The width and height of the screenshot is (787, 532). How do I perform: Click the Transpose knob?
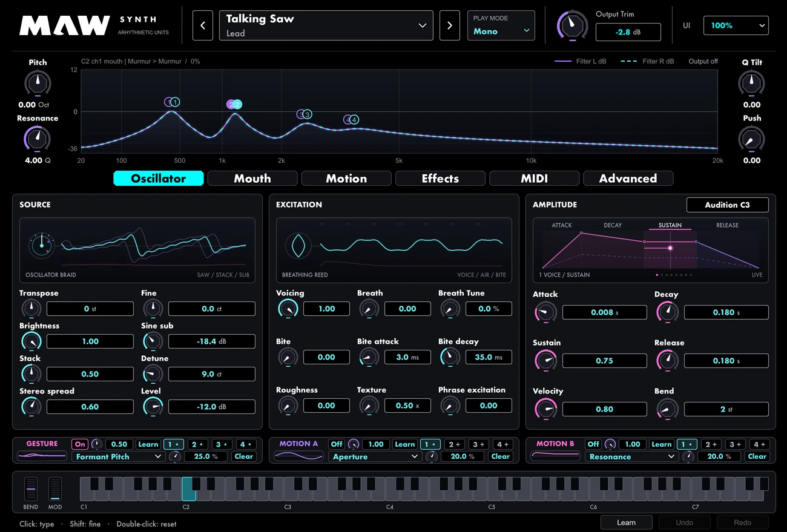click(x=31, y=309)
